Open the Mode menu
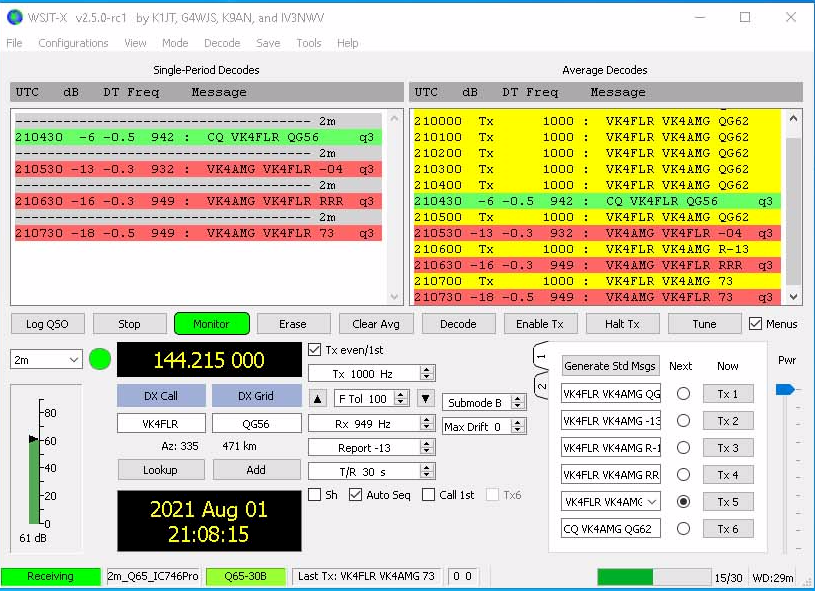Viewport: 815px width, 591px height. (x=175, y=43)
